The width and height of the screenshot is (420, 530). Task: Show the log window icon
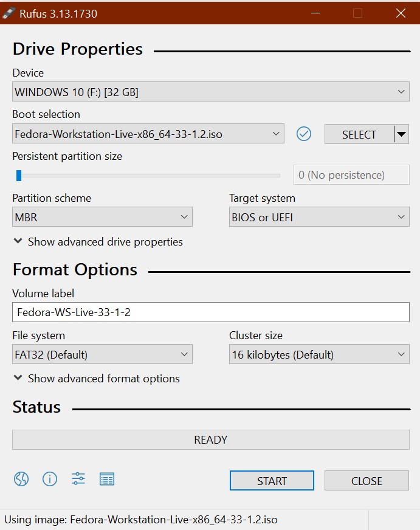click(x=107, y=479)
